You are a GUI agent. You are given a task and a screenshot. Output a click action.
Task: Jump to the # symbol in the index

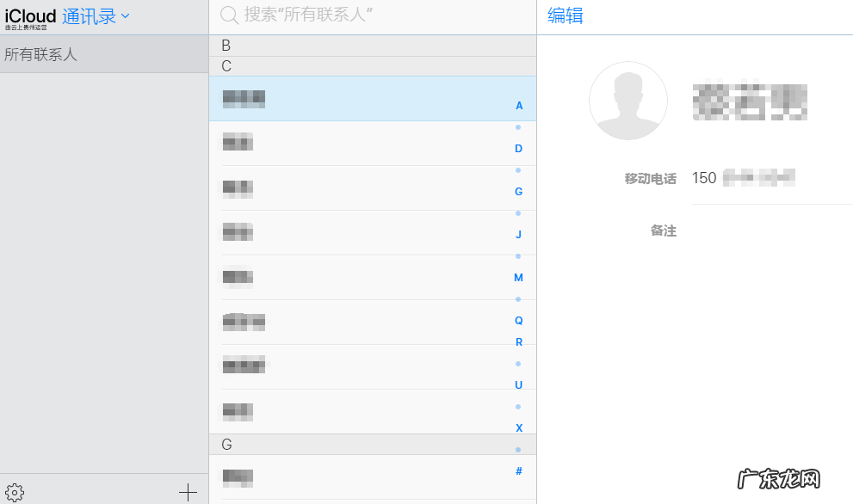pyautogui.click(x=518, y=470)
